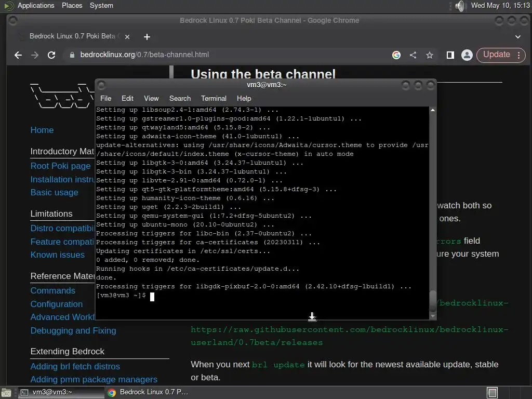
Task: Open Chrome window menu button
Action: point(13,21)
